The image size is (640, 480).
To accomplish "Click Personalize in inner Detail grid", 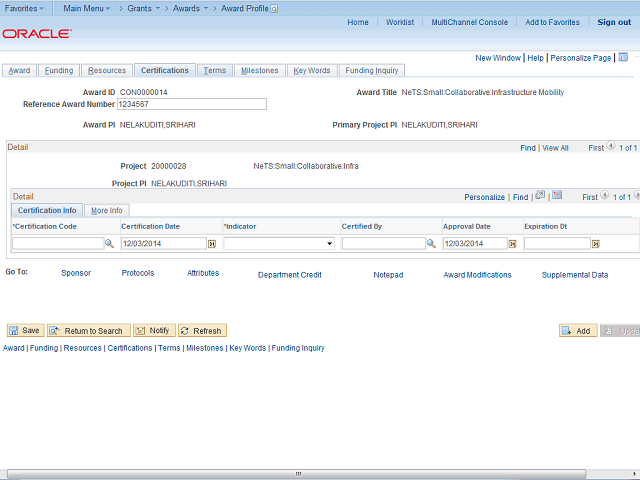I will [x=484, y=197].
